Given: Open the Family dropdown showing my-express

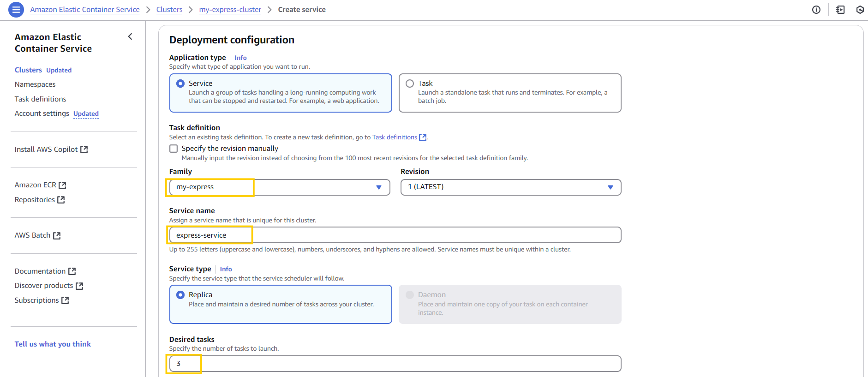Looking at the screenshot, I should point(280,187).
